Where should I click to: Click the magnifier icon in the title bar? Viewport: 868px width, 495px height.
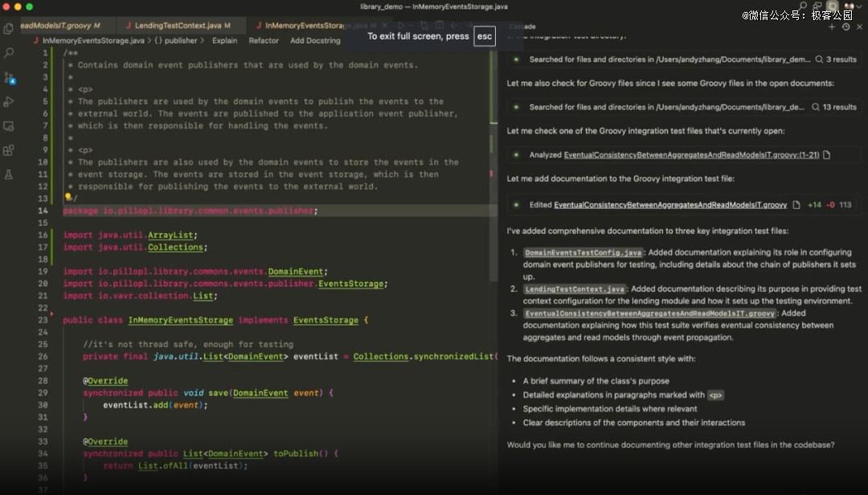[x=803, y=6]
